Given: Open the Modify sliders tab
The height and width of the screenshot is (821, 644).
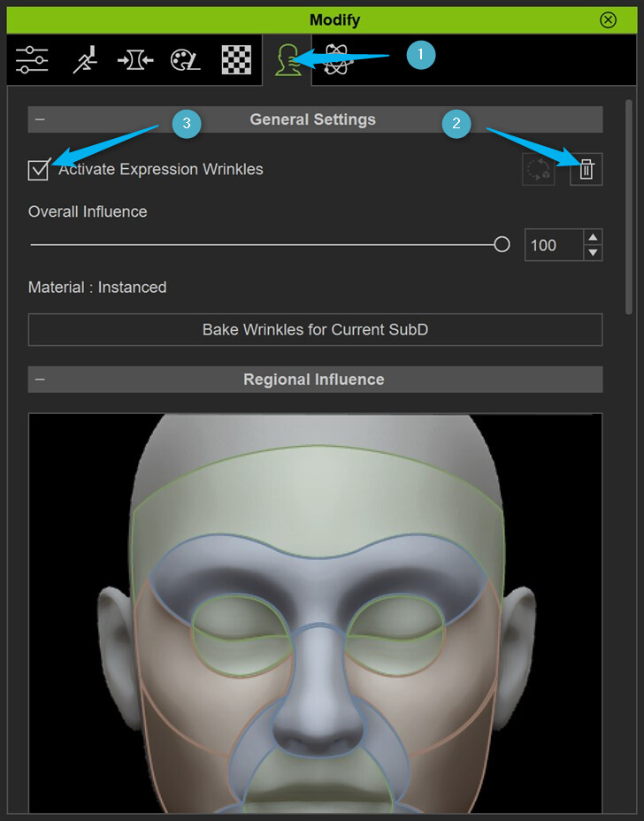Looking at the screenshot, I should coord(32,60).
